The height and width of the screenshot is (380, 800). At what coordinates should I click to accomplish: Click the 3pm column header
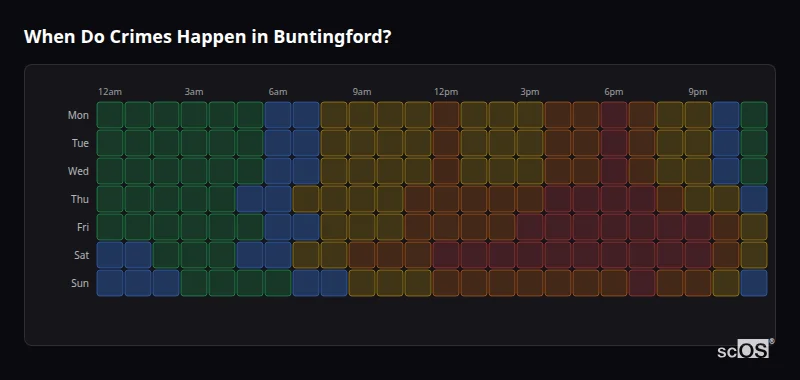pyautogui.click(x=530, y=92)
